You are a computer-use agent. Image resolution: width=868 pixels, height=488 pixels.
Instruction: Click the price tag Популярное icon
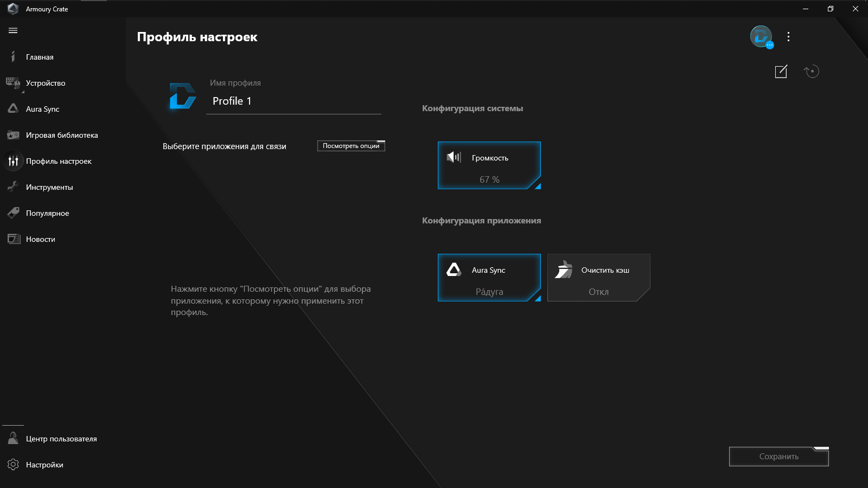click(x=13, y=213)
